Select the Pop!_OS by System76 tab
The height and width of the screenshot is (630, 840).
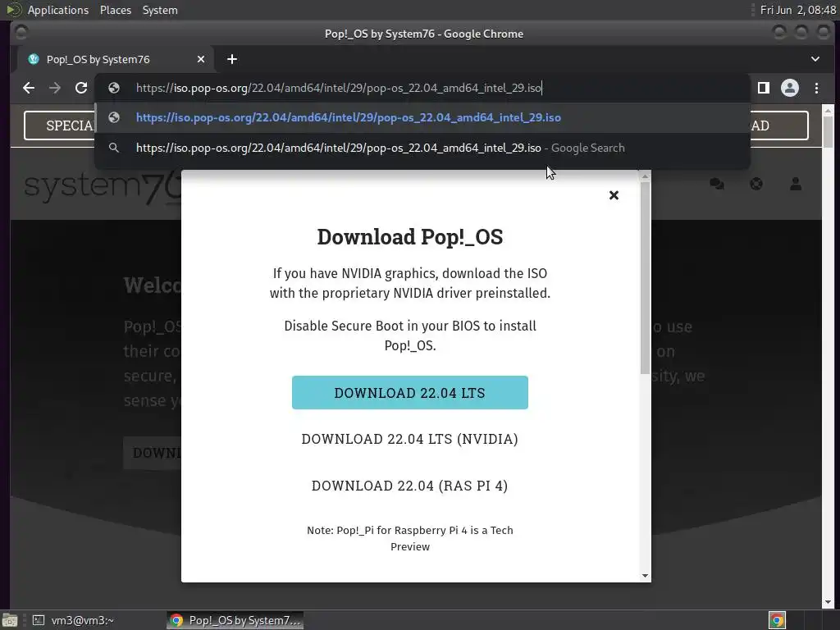coord(116,59)
